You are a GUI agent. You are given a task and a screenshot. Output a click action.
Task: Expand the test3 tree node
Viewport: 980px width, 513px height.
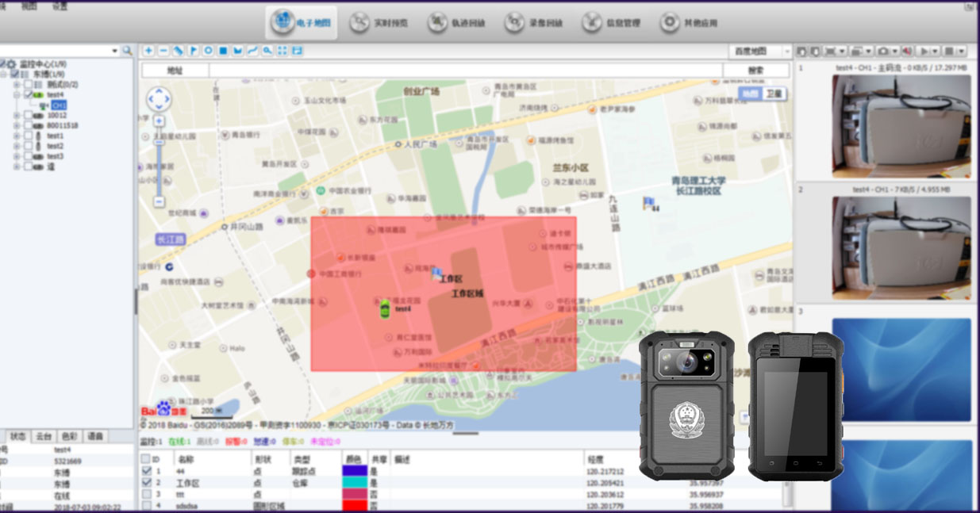(x=17, y=156)
